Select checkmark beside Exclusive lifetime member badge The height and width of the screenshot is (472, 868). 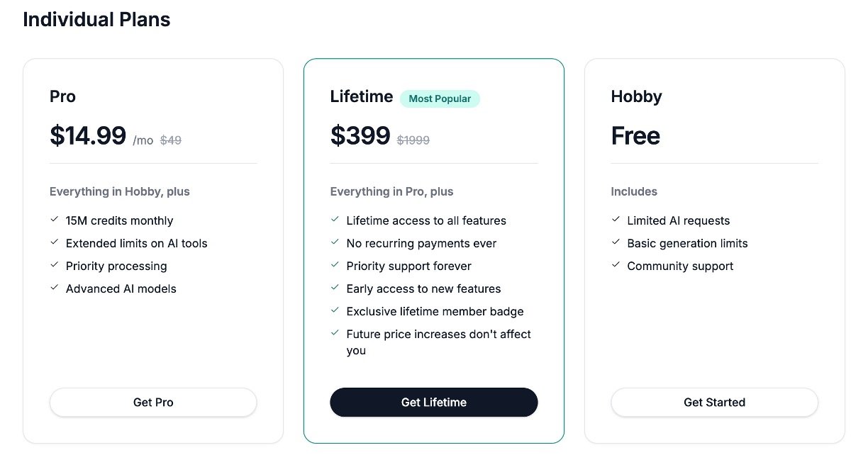[x=335, y=311]
